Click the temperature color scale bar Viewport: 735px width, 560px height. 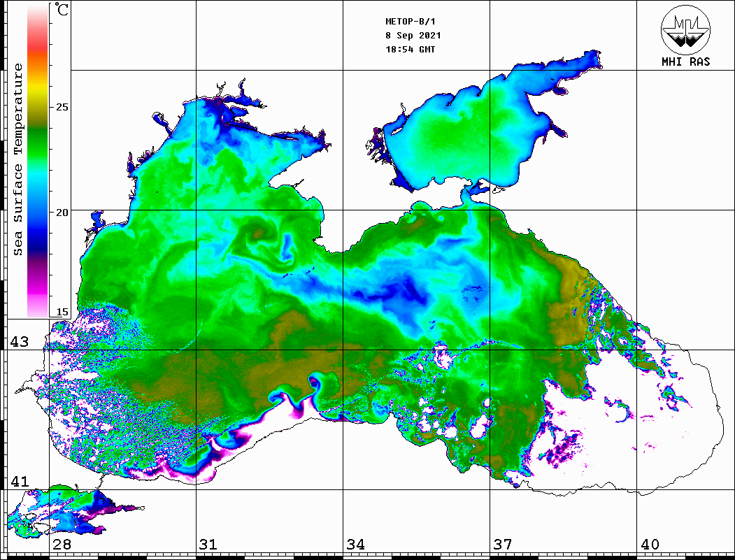(x=38, y=161)
